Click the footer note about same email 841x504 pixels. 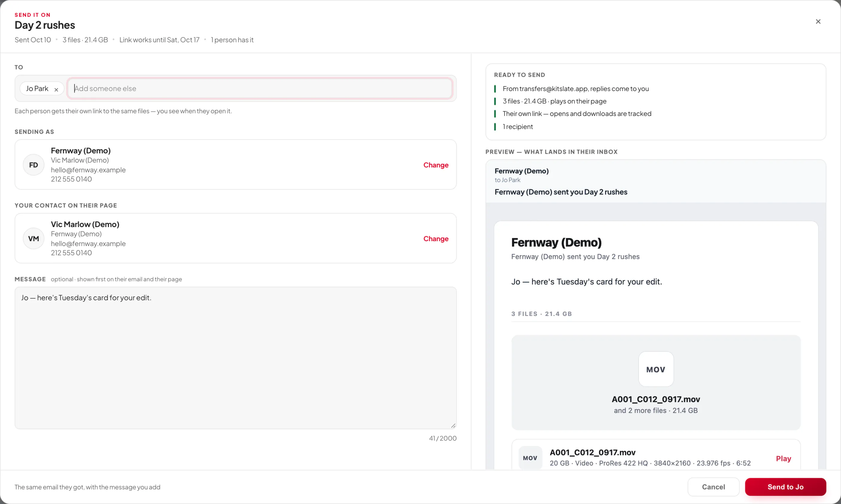pyautogui.click(x=87, y=487)
